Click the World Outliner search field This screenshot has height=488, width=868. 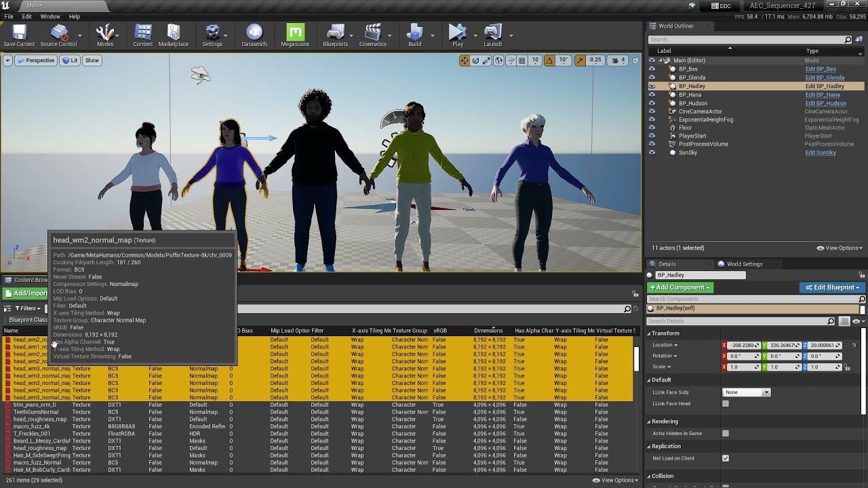pos(746,40)
